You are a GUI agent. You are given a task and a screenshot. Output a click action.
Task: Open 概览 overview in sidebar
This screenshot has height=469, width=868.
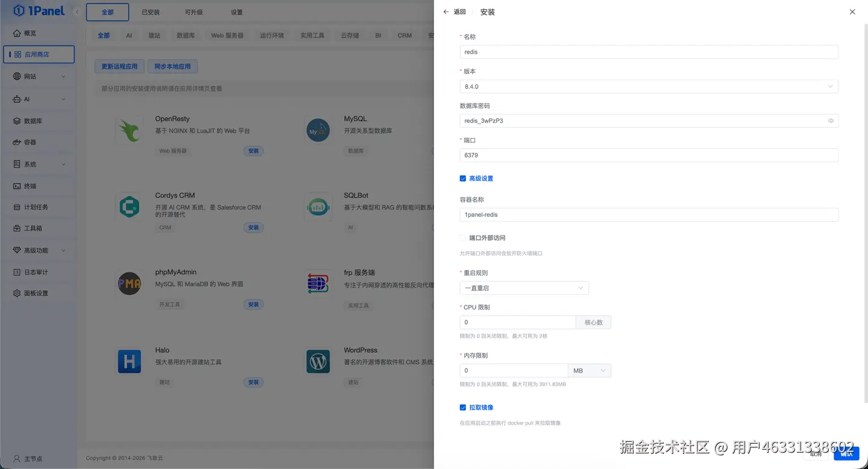click(x=39, y=33)
